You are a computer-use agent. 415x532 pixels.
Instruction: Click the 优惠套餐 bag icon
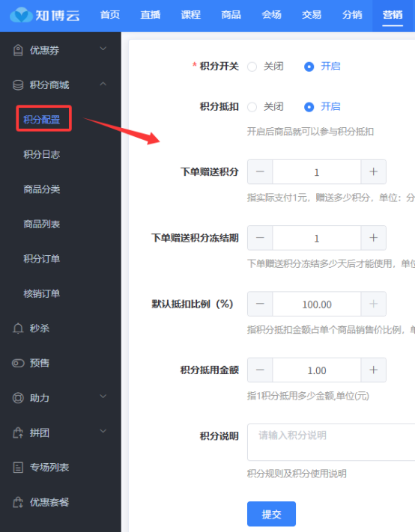18,502
